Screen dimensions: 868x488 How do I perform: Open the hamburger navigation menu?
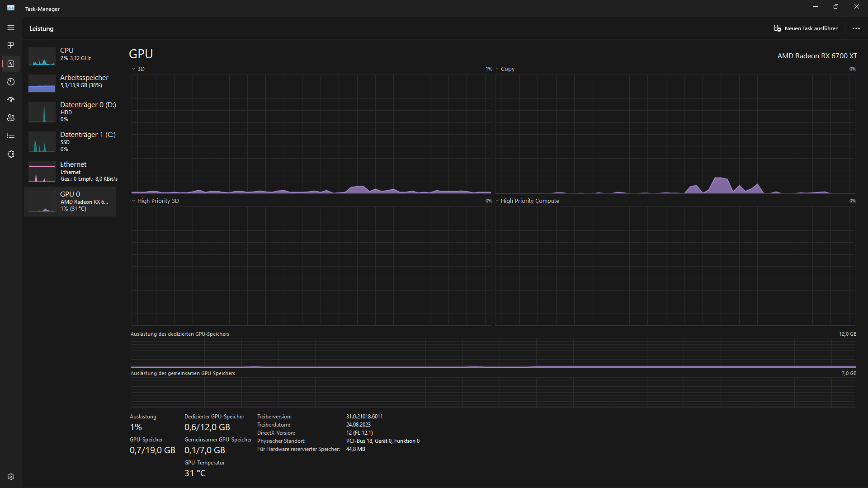[11, 28]
